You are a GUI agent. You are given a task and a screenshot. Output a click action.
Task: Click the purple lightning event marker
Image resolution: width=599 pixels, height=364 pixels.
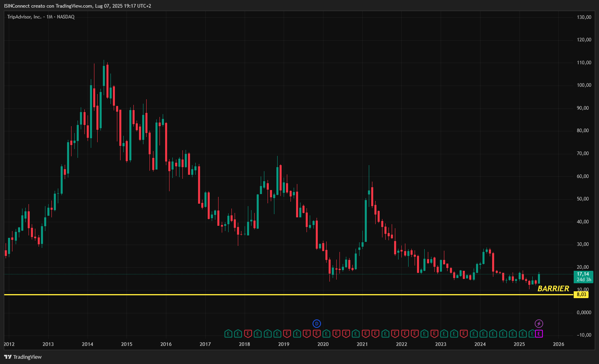tap(539, 323)
